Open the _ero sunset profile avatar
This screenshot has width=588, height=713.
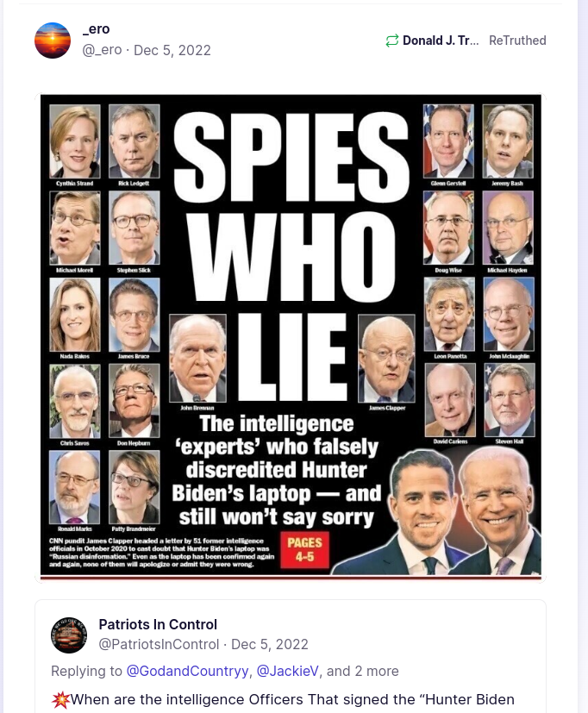(53, 41)
